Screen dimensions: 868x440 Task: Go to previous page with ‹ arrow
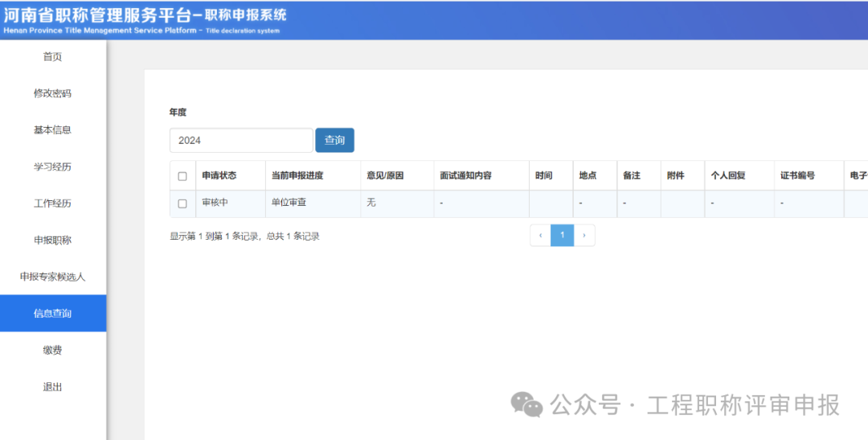tap(540, 235)
